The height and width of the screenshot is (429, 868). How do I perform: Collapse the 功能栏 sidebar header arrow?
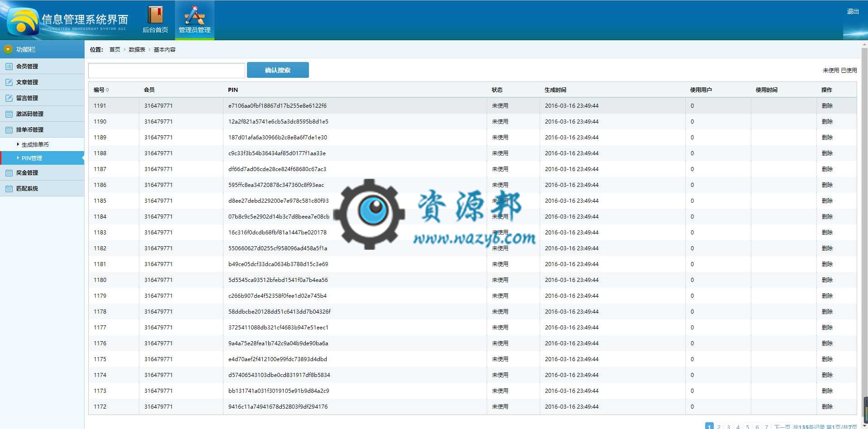coord(8,49)
